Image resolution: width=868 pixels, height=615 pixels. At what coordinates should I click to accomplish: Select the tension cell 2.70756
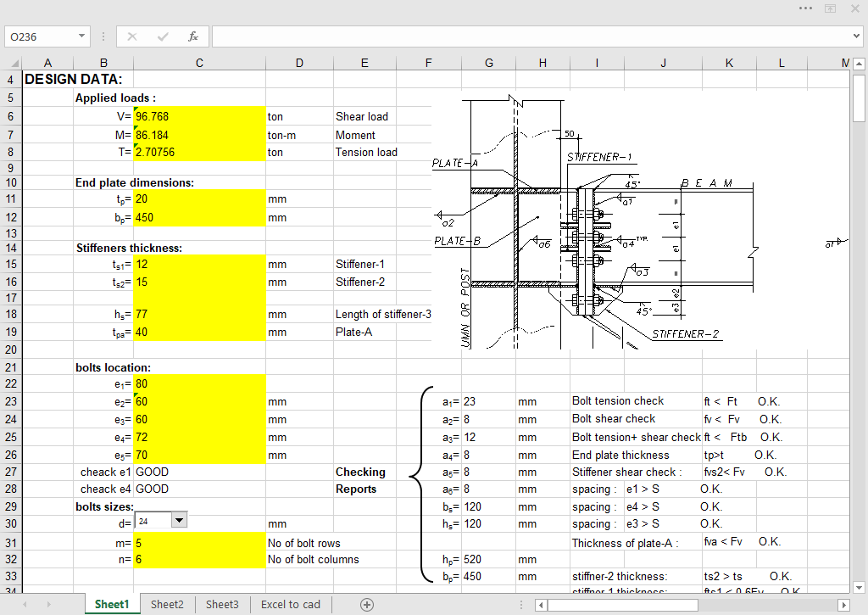point(199,153)
